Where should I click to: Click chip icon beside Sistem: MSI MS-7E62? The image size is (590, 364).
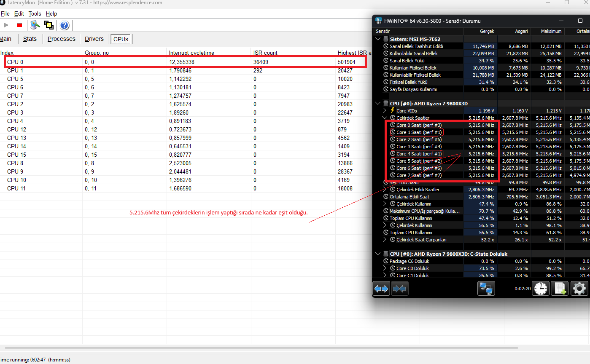coord(386,39)
